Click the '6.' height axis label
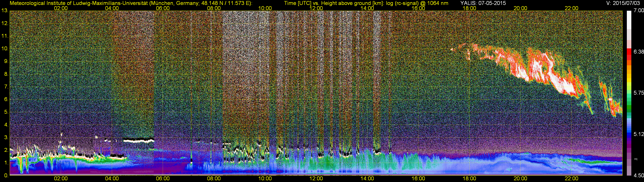Screen dimensions: 644x182 6,100
